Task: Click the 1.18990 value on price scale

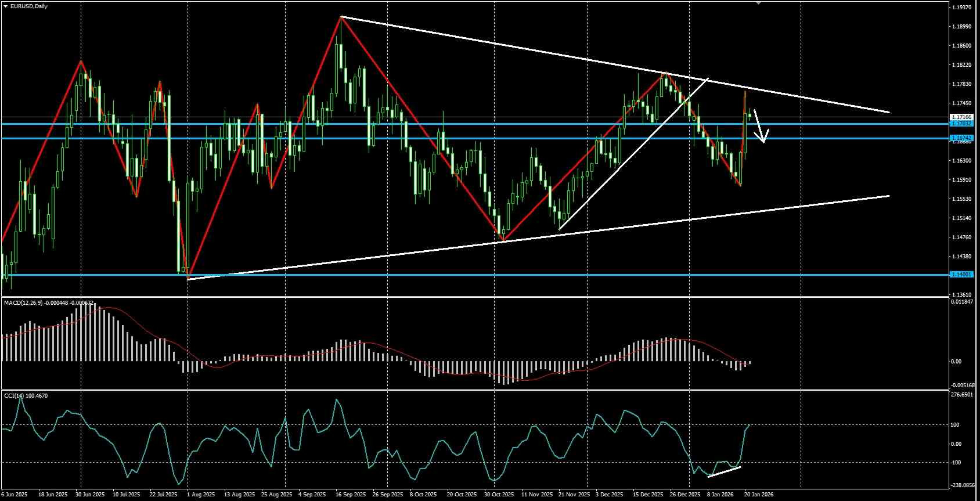Action: [962, 27]
